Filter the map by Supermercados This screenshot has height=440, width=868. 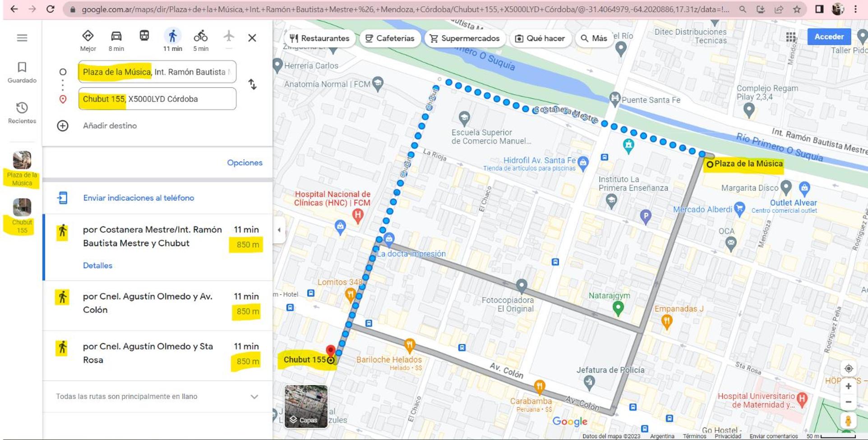tap(465, 38)
